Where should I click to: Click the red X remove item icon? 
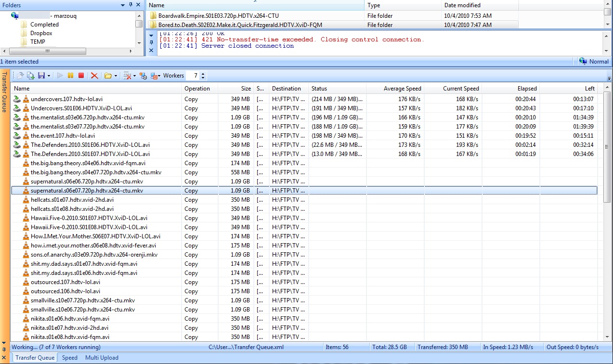94,76
